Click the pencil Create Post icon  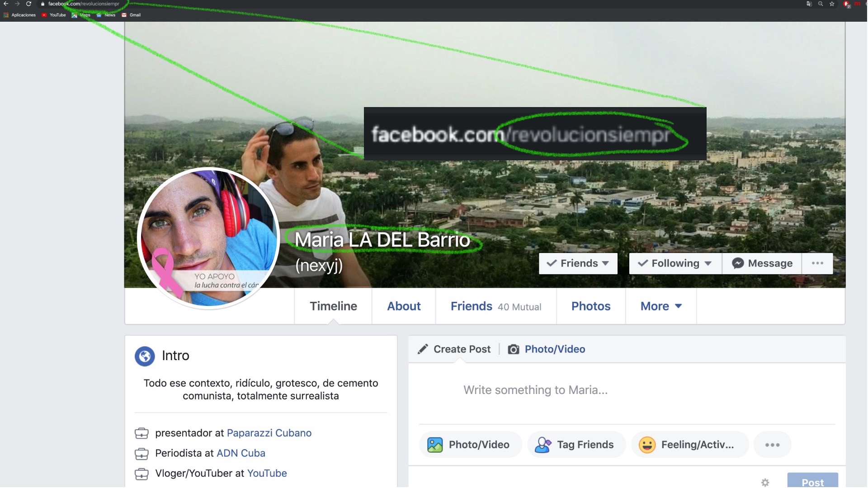[x=423, y=349]
